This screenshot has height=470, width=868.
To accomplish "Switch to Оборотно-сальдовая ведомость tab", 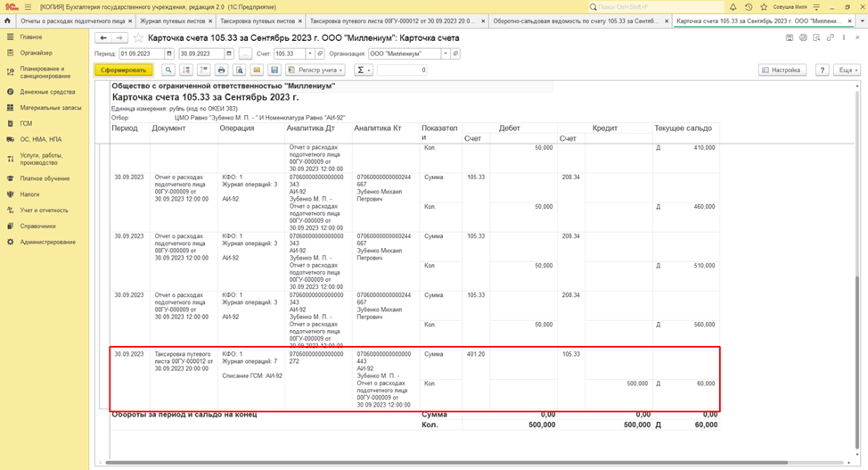I will [x=577, y=21].
